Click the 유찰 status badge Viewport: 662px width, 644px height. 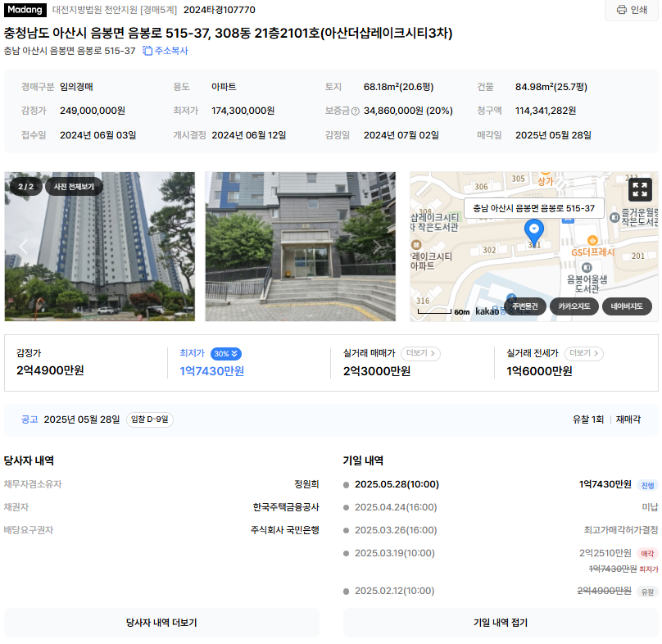pyautogui.click(x=647, y=592)
